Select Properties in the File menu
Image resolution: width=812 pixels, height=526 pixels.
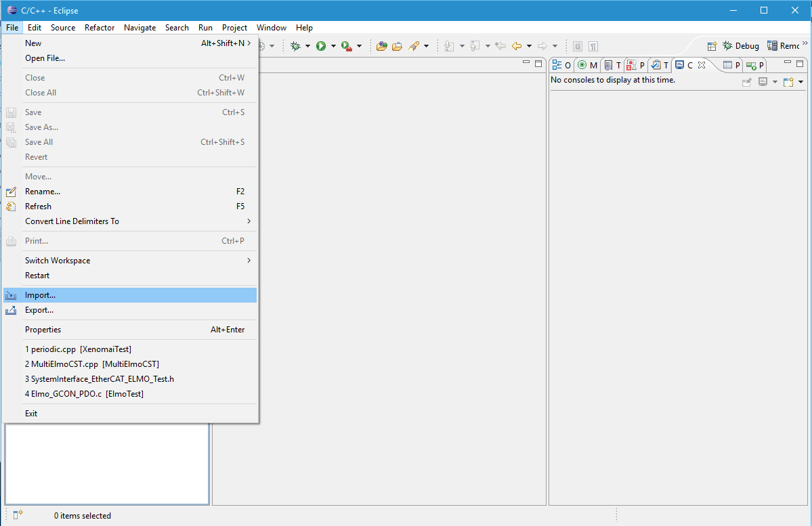point(130,330)
